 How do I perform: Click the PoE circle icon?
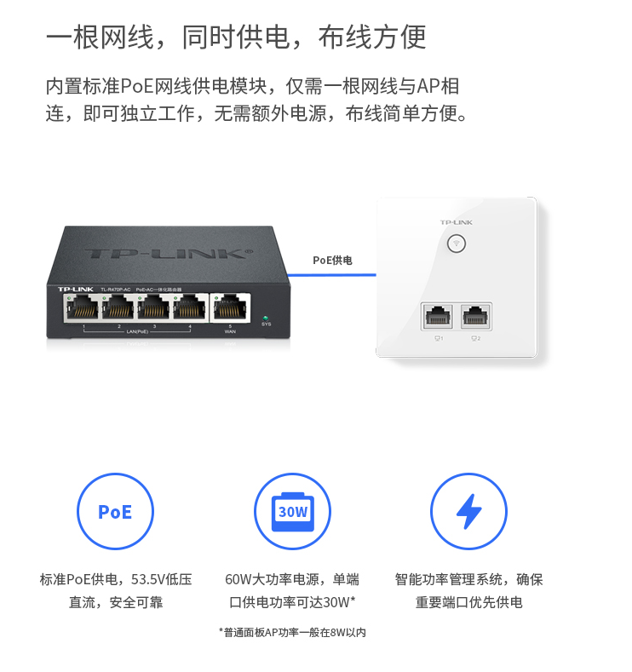click(115, 511)
